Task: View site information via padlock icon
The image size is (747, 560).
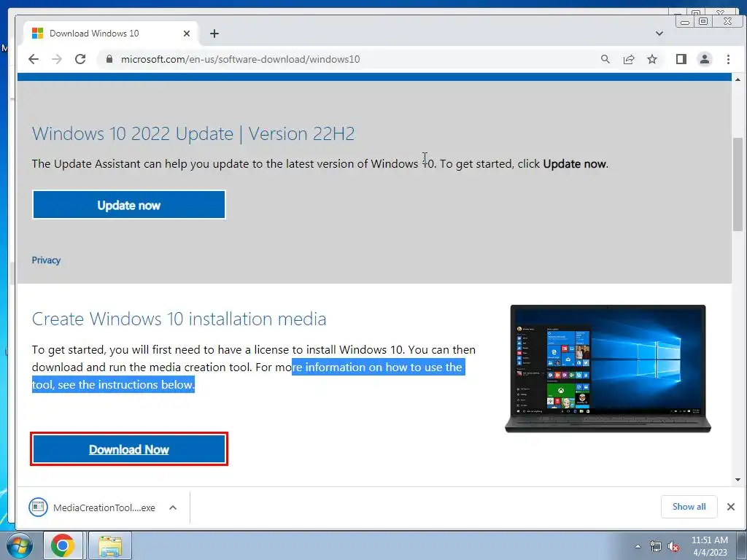Action: [109, 59]
